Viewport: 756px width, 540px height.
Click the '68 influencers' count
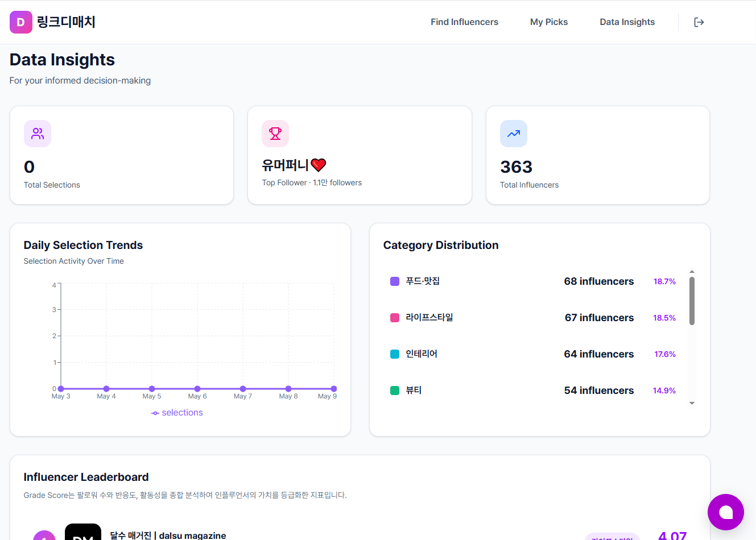pyautogui.click(x=599, y=281)
